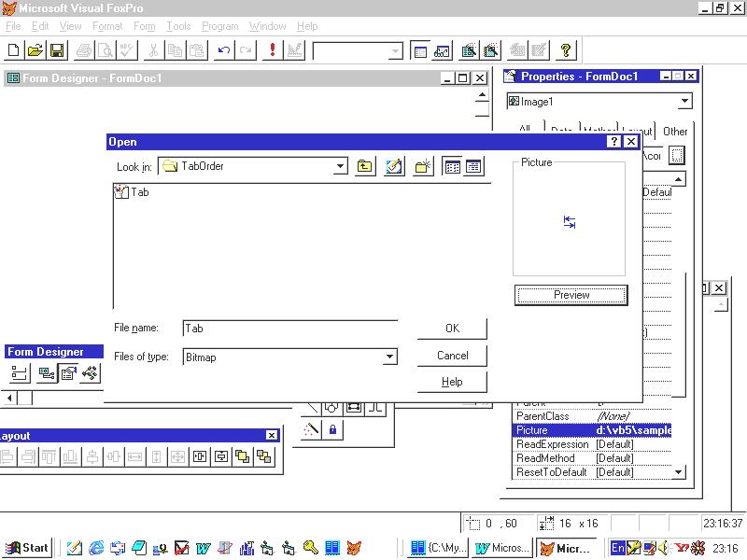Click left scroll arrow under Form Designer toolbar
747x560 pixels.
9,398
